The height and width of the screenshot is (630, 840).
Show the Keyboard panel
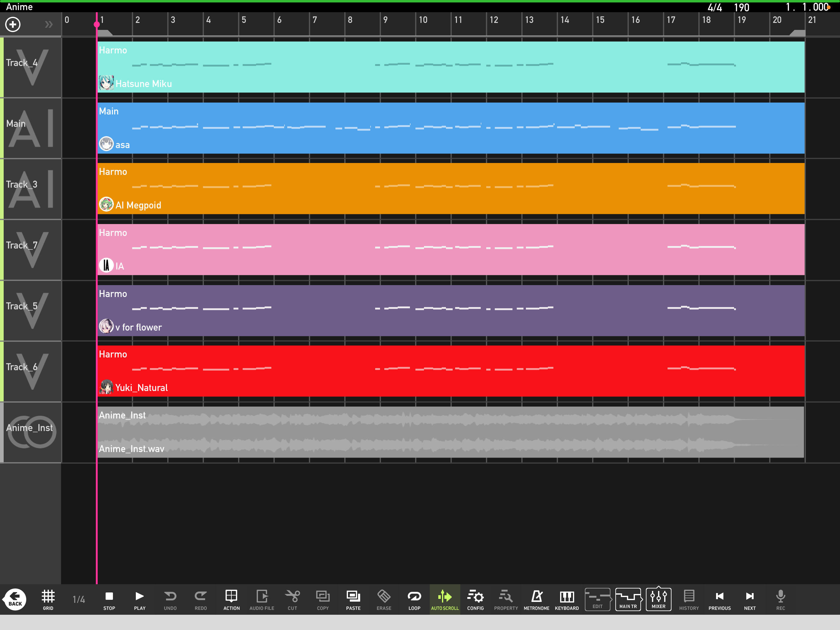(x=567, y=599)
